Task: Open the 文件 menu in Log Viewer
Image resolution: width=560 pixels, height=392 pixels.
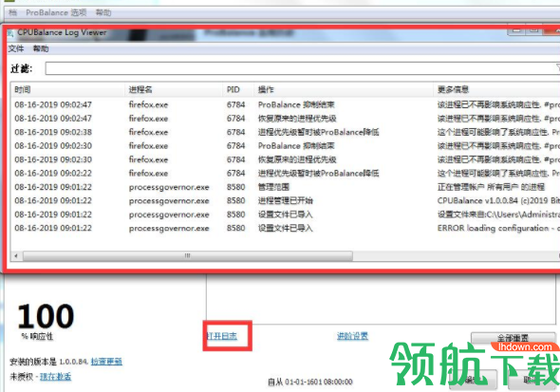Action: coord(16,48)
